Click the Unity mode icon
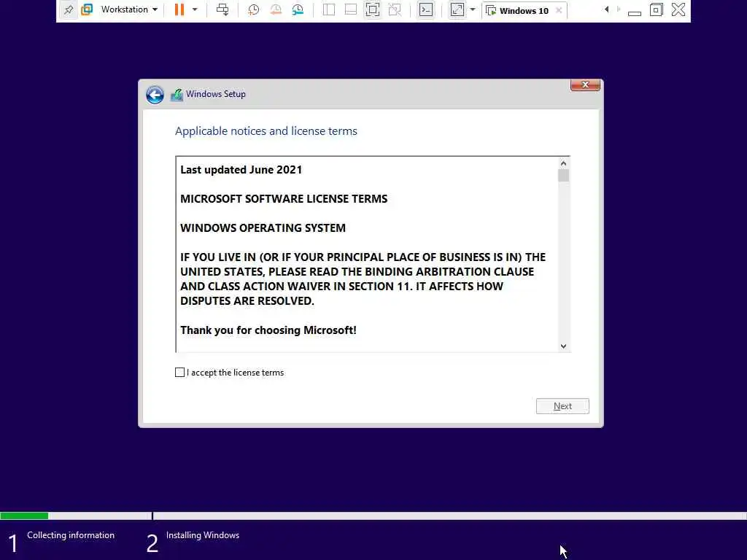The image size is (747, 560). pyautogui.click(x=395, y=9)
